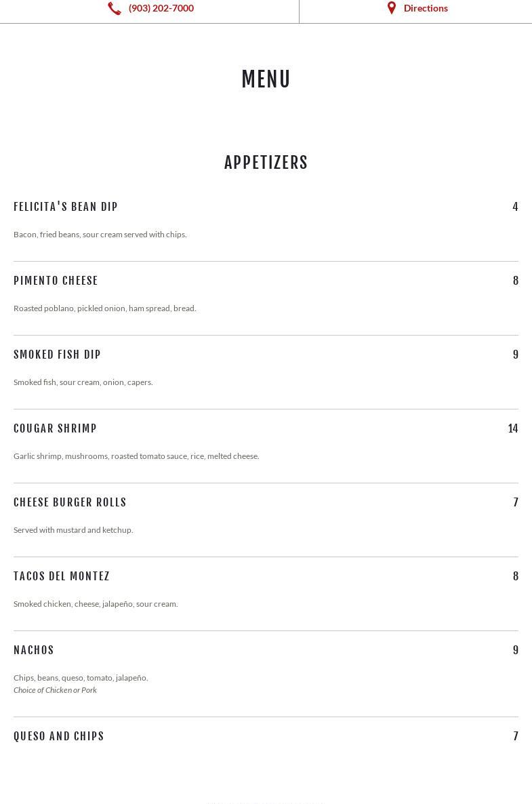Click the map pin location icon
Viewport: 532px width, 804px height.
pos(391,8)
